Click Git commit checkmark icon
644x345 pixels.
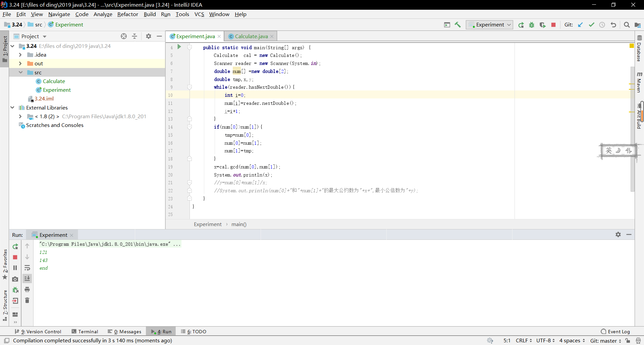tap(591, 25)
